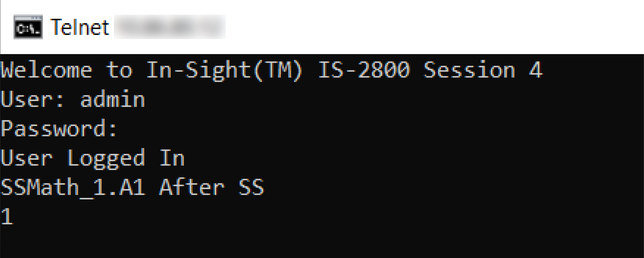Click the Password: prompt line
This screenshot has height=258, width=644.
[x=59, y=129]
